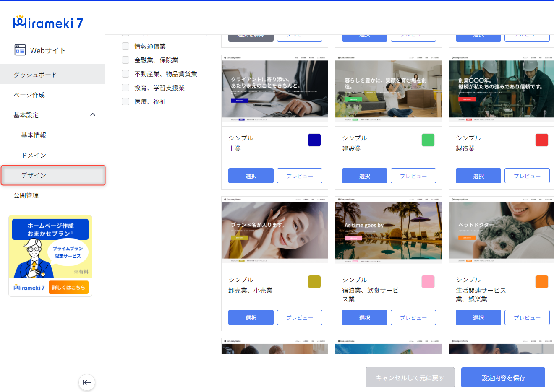Image resolution: width=554 pixels, height=392 pixels.
Task: Click 詳しくはこちら on the banner
Action: pos(68,287)
